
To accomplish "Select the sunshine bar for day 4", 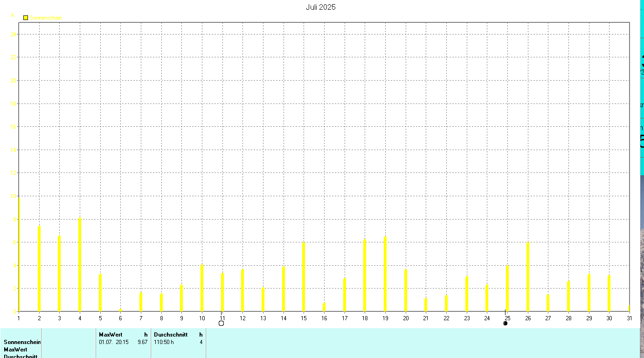I will coord(80,264).
